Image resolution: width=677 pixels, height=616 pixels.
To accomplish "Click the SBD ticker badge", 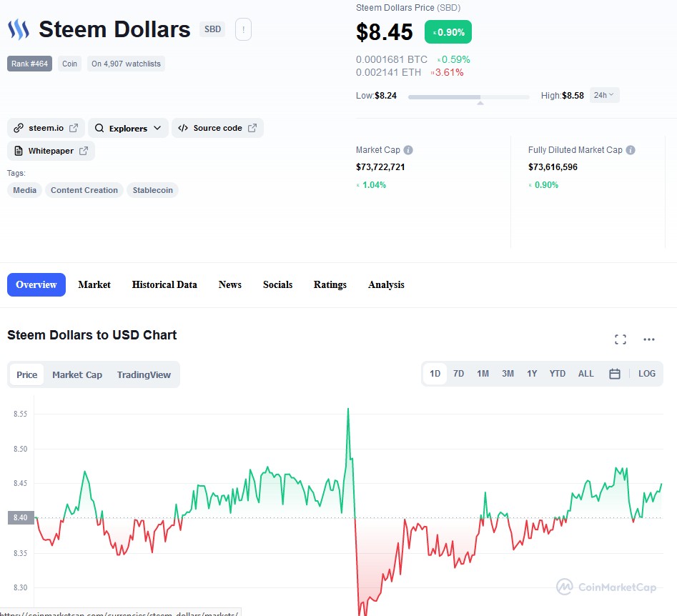I will pyautogui.click(x=212, y=29).
